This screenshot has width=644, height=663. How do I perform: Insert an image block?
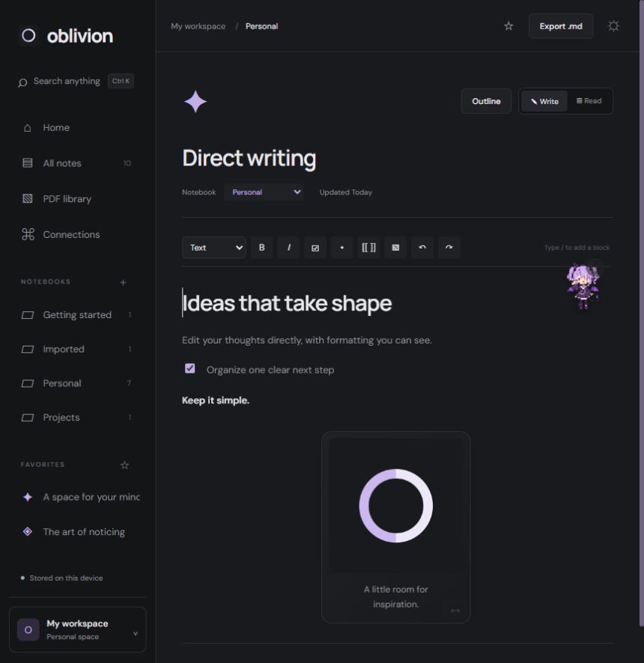click(x=395, y=248)
